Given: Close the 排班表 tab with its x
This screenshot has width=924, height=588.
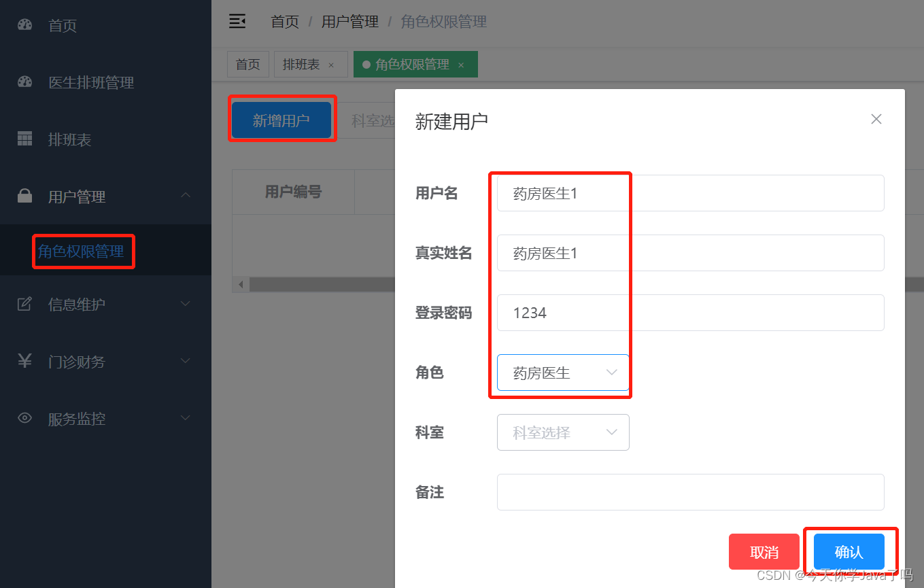Looking at the screenshot, I should tap(331, 65).
